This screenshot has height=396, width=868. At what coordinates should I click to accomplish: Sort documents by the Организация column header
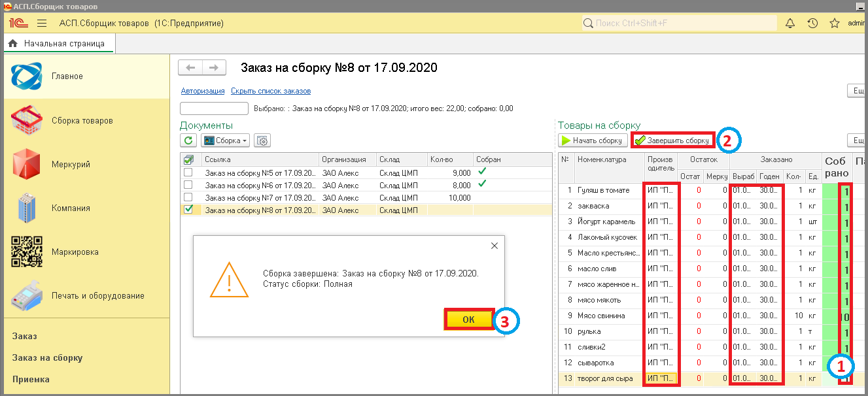click(348, 159)
